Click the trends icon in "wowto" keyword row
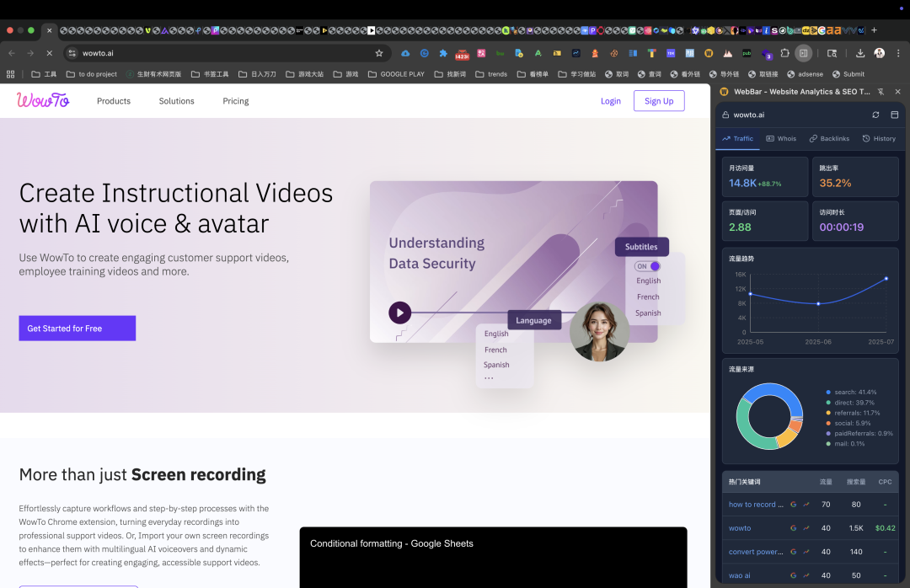Viewport: 910px width, 588px height. (x=806, y=528)
